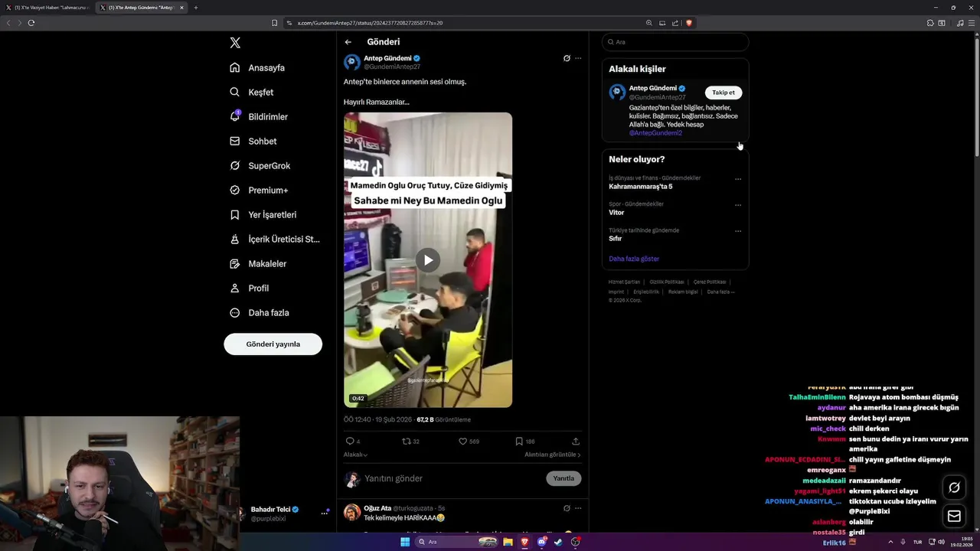Viewport: 980px width, 551px height.
Task: Click the Yanıtını gönder reply field
Action: 452,478
